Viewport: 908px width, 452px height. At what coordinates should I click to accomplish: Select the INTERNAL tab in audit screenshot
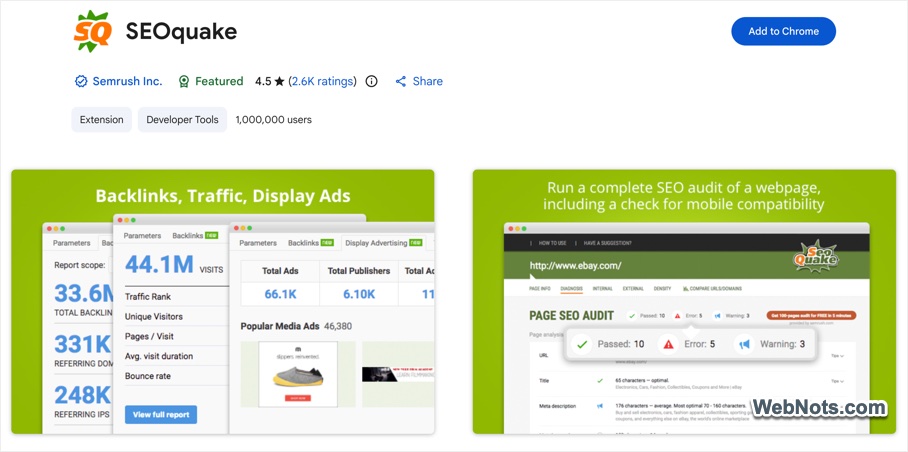(x=603, y=288)
